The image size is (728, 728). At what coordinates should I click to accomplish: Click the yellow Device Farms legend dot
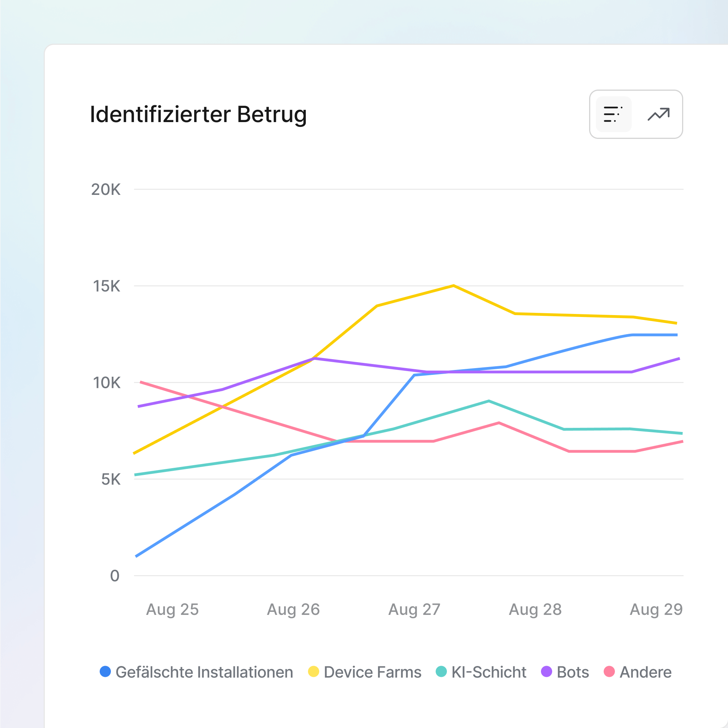click(x=313, y=672)
